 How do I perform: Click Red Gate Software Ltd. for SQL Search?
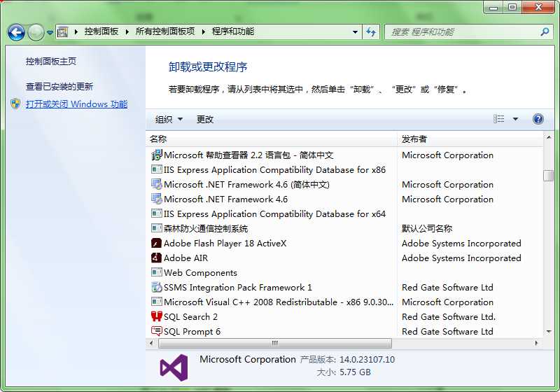point(449,316)
